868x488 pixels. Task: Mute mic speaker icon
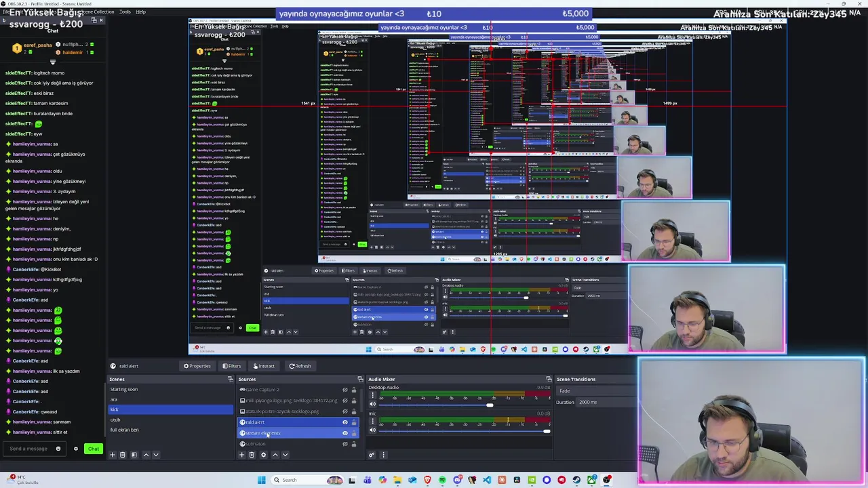pyautogui.click(x=372, y=430)
